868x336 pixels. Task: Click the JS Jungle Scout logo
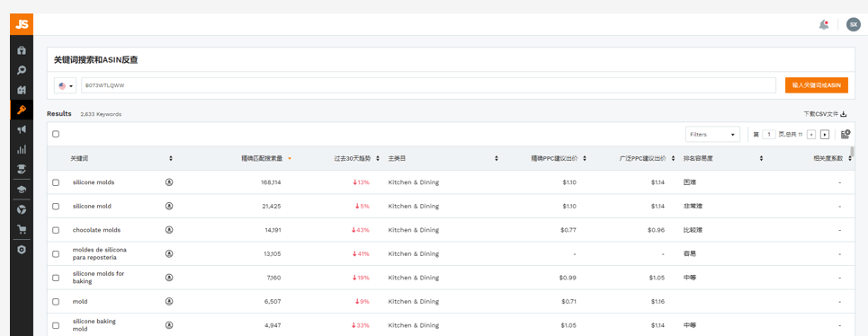pos(22,24)
